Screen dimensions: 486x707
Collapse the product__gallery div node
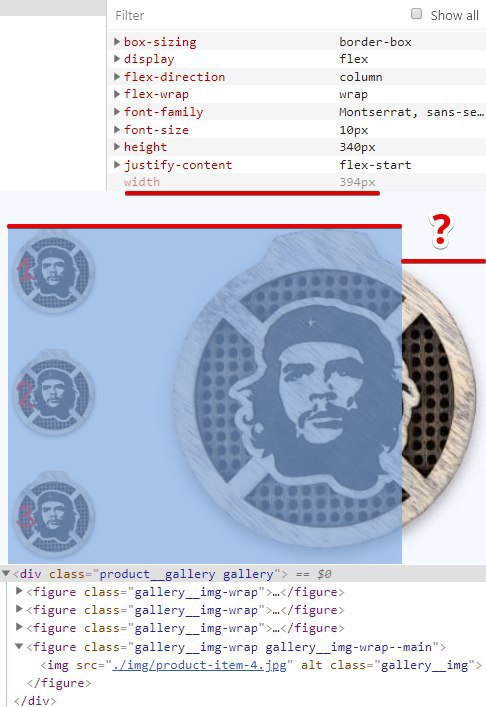click(6, 574)
